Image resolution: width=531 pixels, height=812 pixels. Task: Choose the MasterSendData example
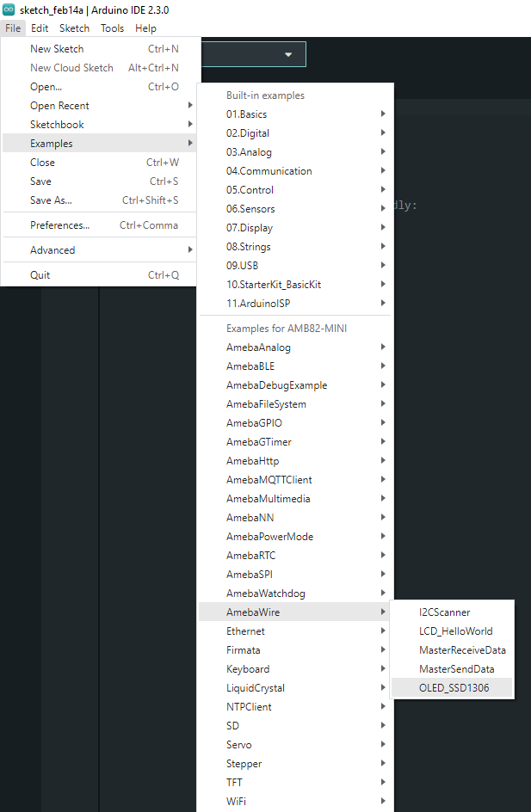click(456, 669)
